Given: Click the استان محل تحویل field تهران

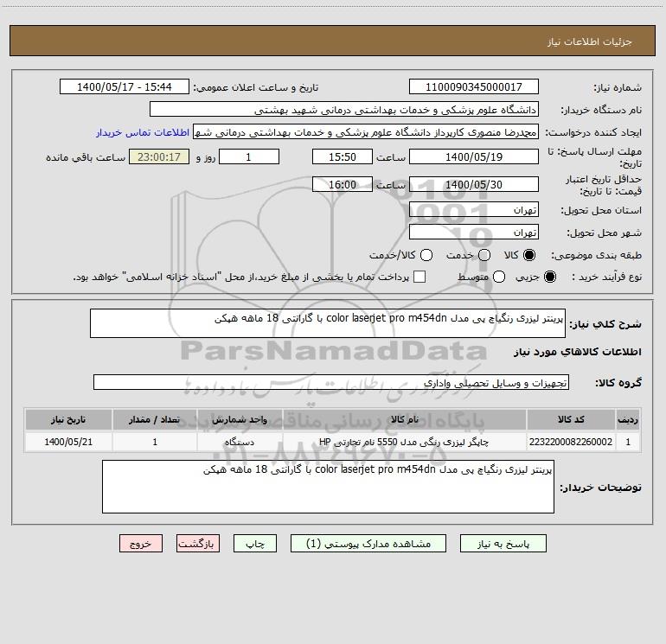Looking at the screenshot, I should (474, 210).
